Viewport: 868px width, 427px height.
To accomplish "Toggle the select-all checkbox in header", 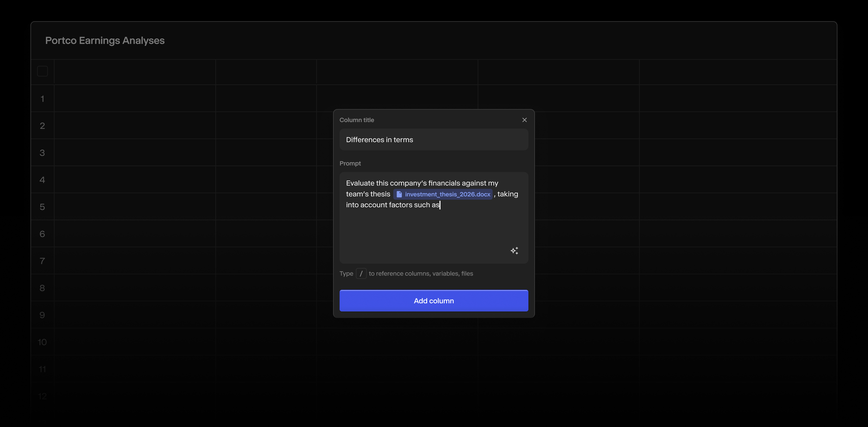I will tap(43, 71).
